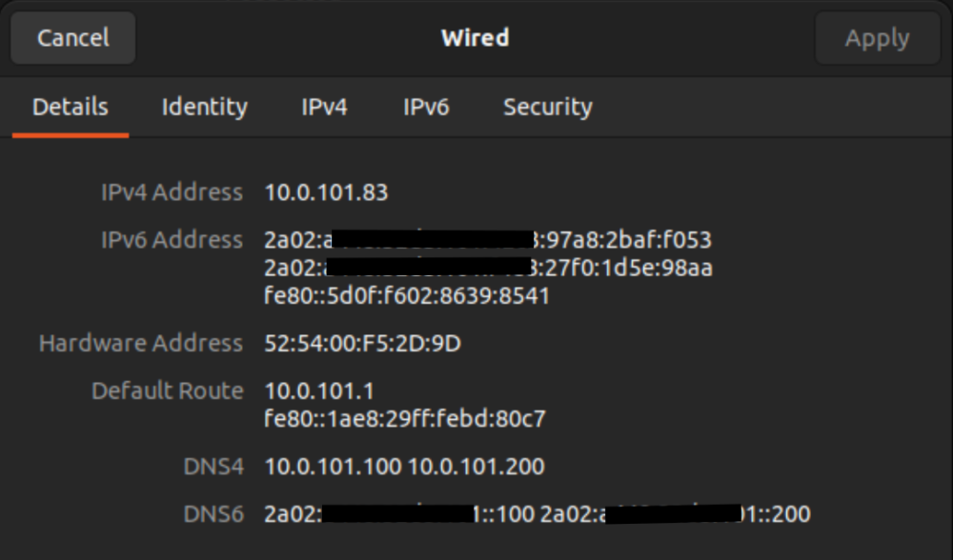
Task: Click the IPv6 default route fe80::1ae8:29ff:febd:80c7
Action: pos(405,418)
